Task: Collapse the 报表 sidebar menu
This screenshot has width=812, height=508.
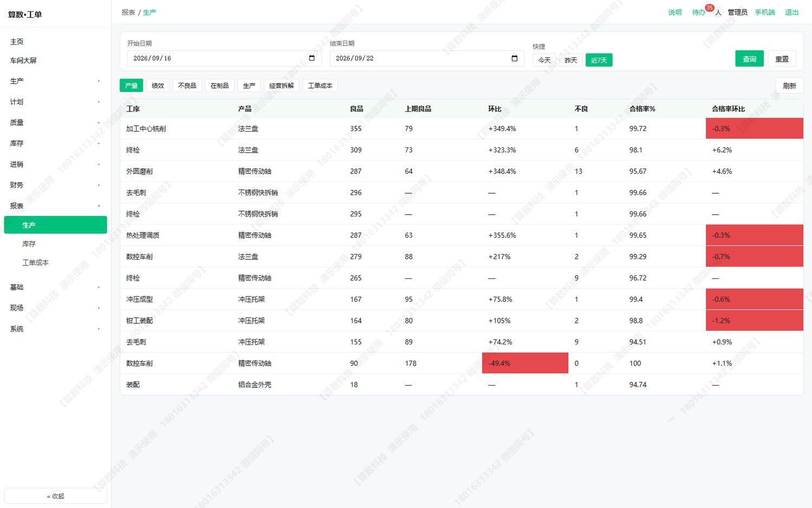Action: [55, 206]
